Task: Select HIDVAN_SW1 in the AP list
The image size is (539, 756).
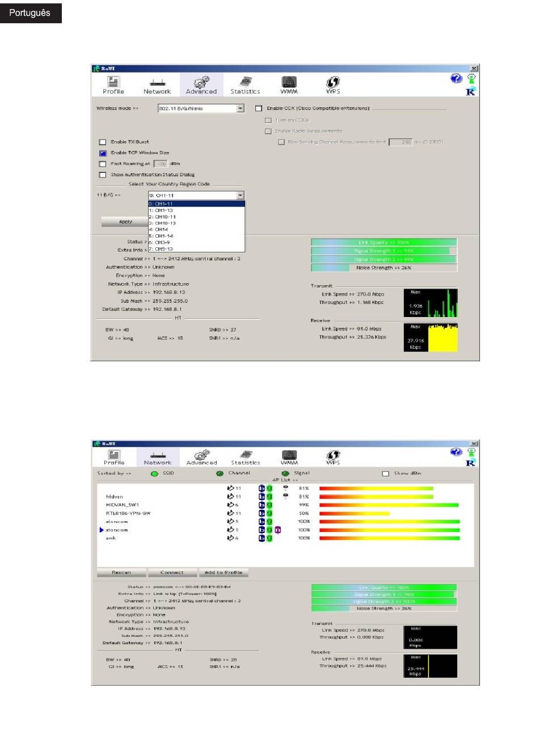Action: point(123,505)
